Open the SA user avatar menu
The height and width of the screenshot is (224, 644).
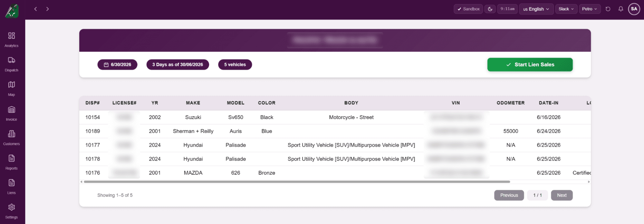tap(634, 9)
